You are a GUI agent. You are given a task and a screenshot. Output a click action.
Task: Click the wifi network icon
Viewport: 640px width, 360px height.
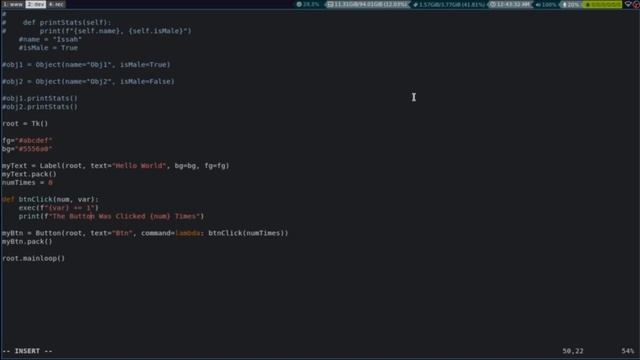628,4
